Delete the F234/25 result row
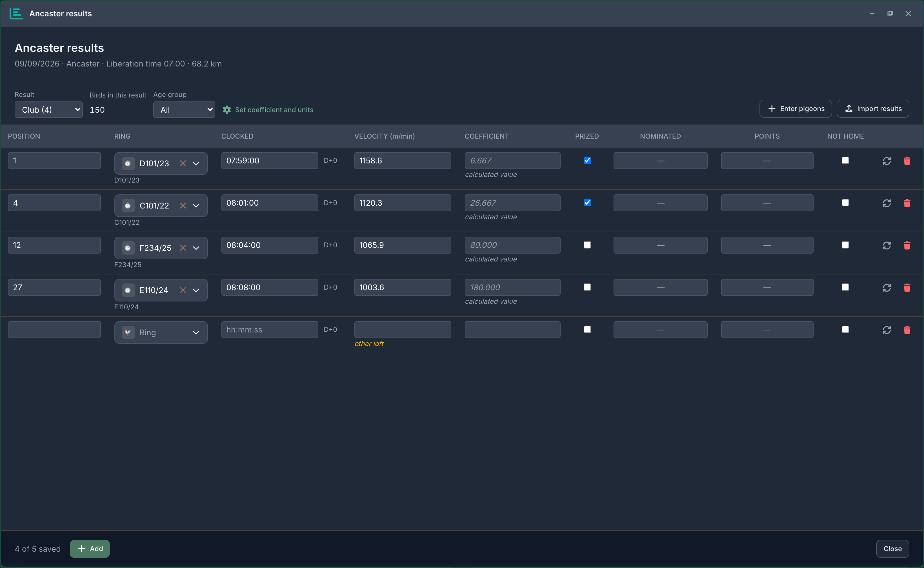The image size is (924, 568). (907, 245)
